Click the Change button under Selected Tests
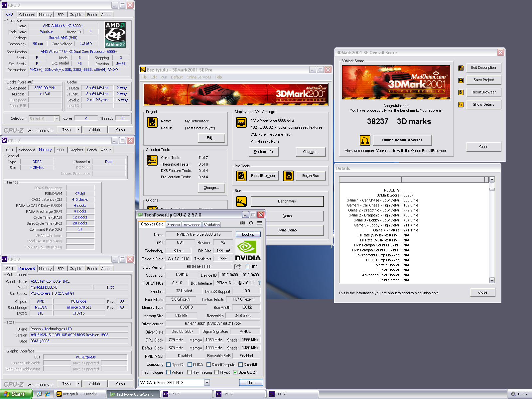 pos(211,188)
